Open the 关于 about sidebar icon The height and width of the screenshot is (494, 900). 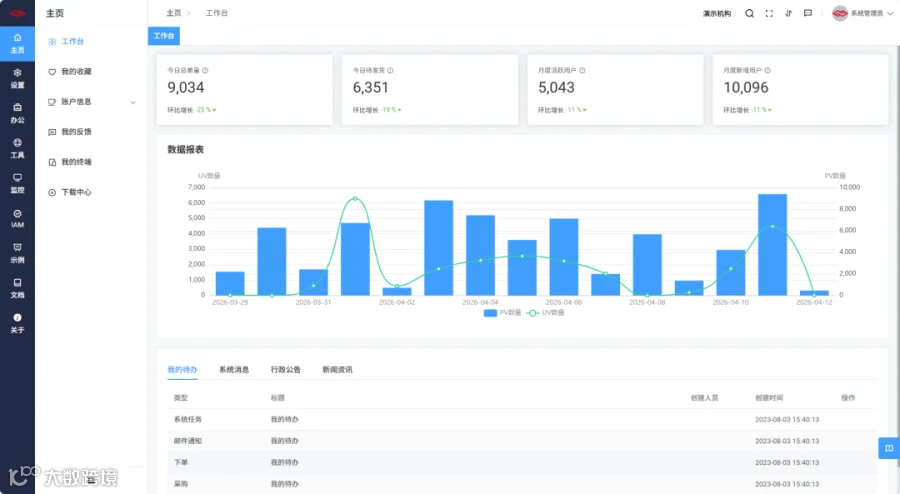(17, 323)
